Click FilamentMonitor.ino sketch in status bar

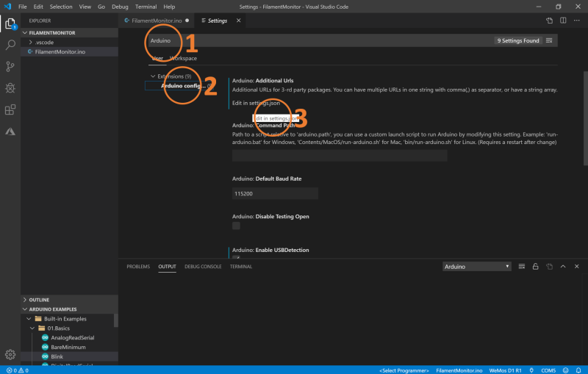[x=459, y=370]
